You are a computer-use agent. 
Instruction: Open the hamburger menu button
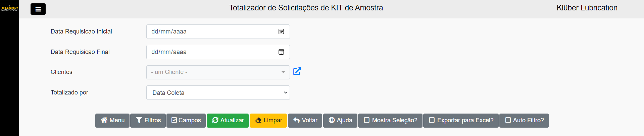(38, 9)
